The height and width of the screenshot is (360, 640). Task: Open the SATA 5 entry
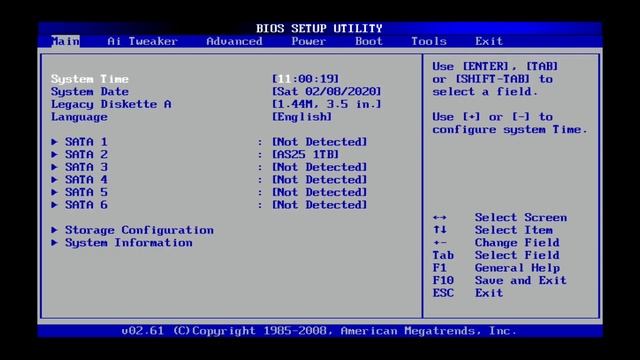86,192
